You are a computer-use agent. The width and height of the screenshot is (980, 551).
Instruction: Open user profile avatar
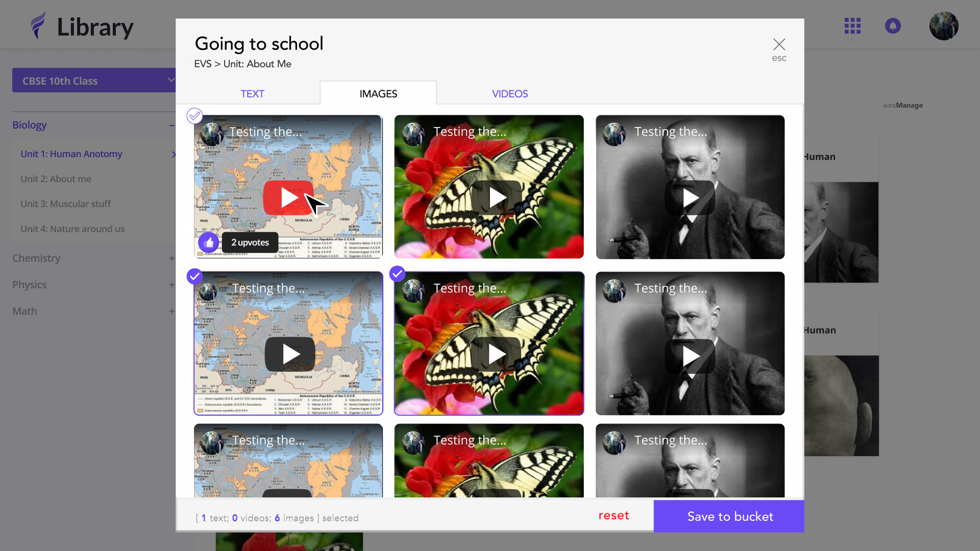click(944, 26)
